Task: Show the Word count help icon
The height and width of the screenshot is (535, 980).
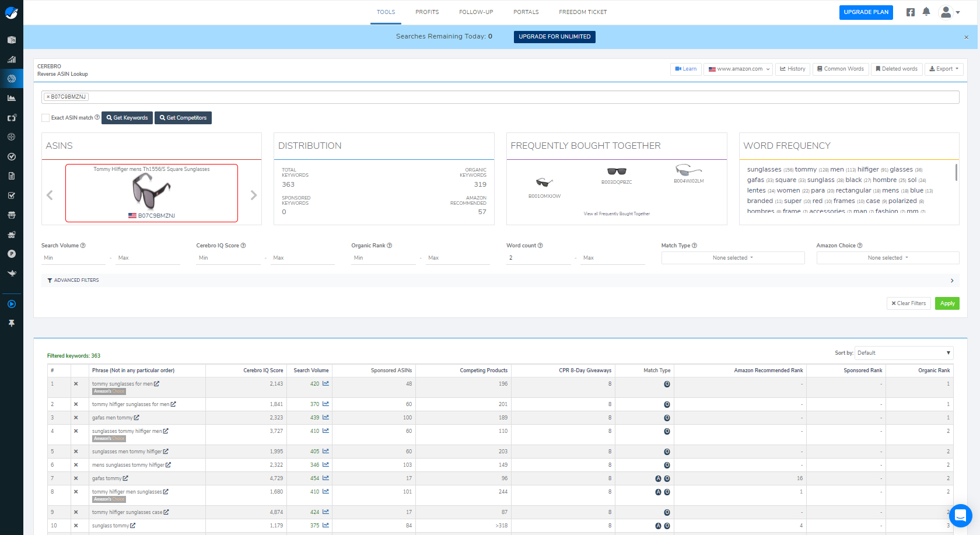Action: click(x=540, y=246)
